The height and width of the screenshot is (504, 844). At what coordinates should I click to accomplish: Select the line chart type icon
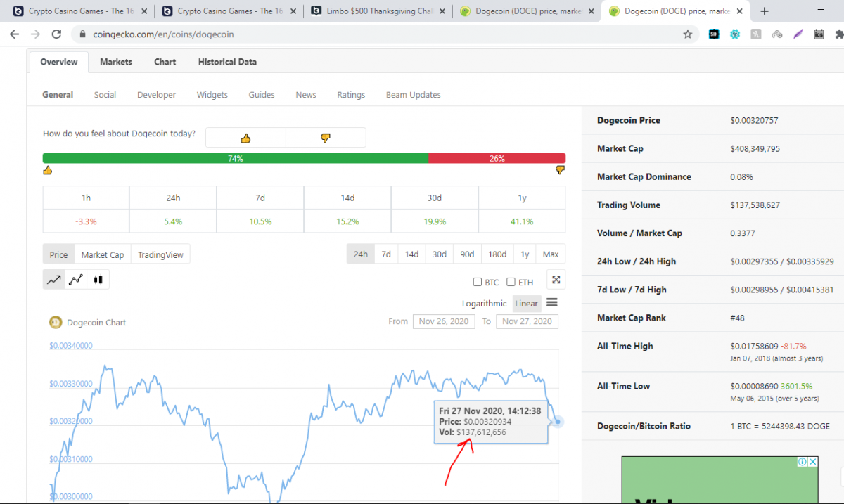coord(54,280)
